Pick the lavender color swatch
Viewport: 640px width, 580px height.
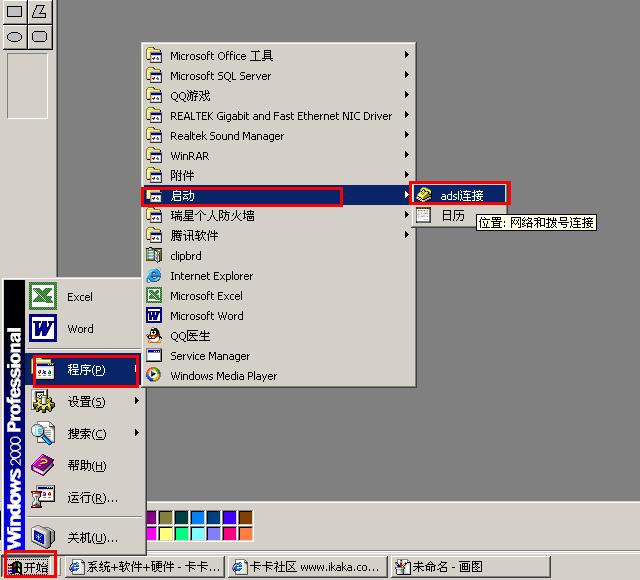[x=213, y=533]
